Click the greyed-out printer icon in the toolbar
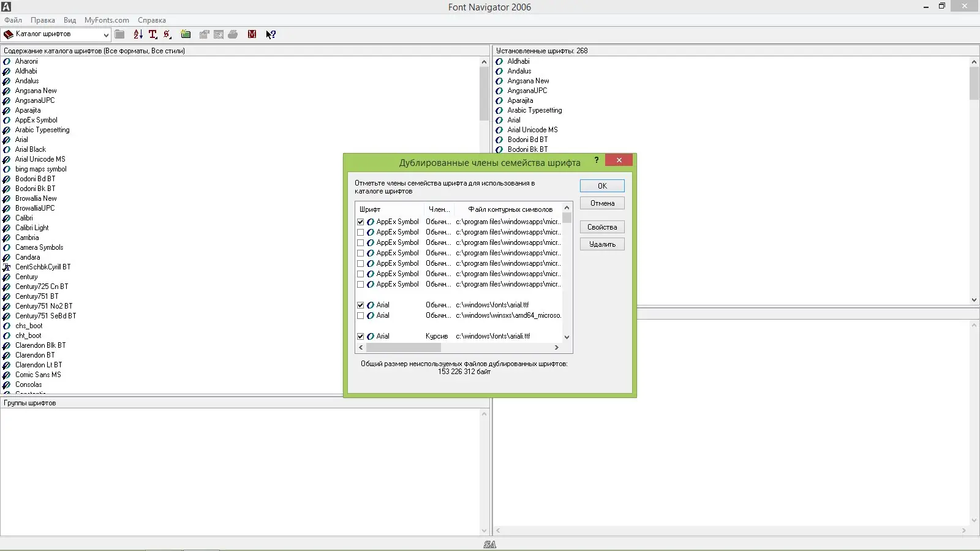 tap(233, 34)
